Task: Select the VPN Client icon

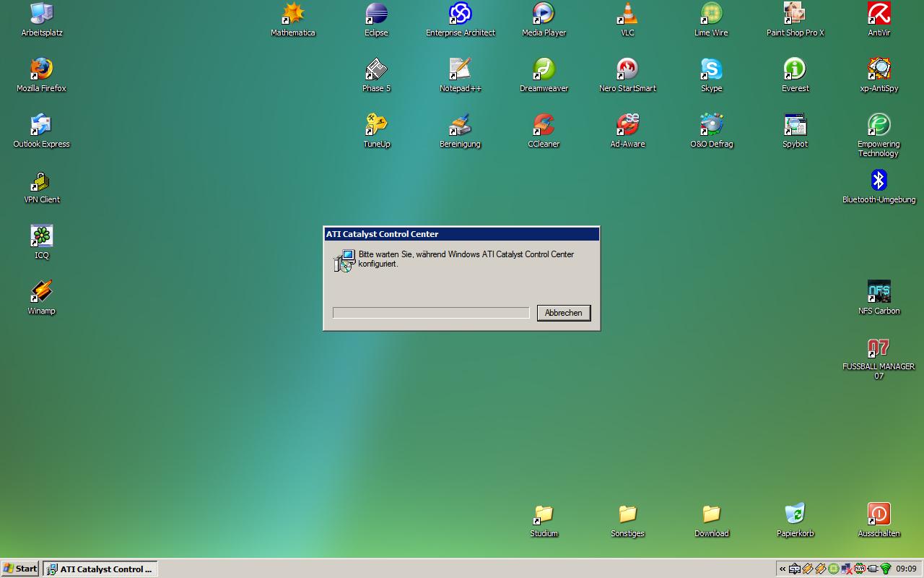Action: [41, 180]
